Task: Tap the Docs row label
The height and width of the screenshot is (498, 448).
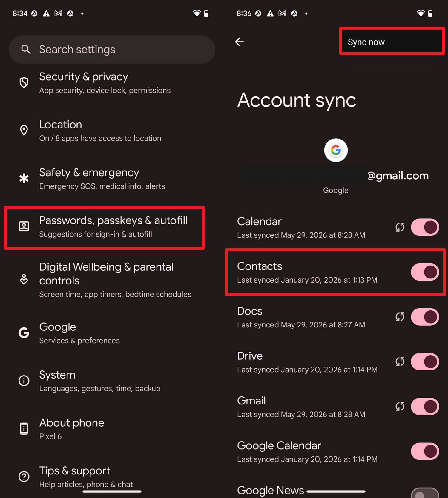Action: click(x=250, y=311)
